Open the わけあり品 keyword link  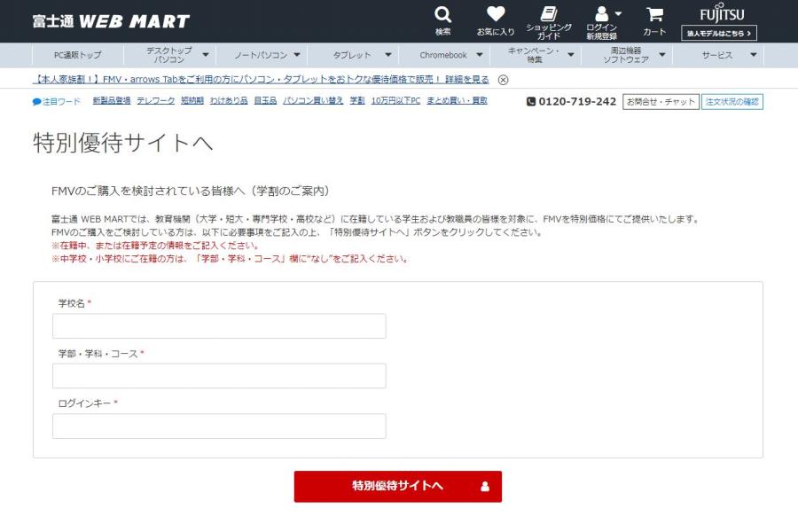click(x=229, y=101)
